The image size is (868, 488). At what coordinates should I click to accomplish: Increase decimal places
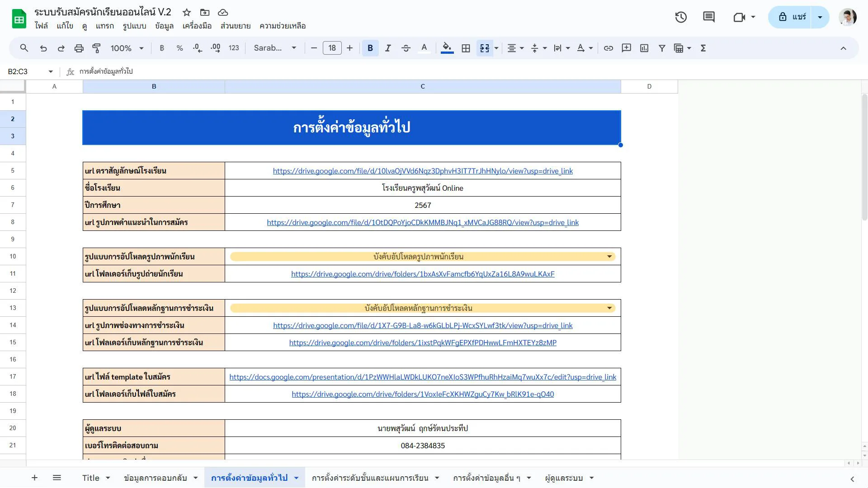click(x=216, y=48)
